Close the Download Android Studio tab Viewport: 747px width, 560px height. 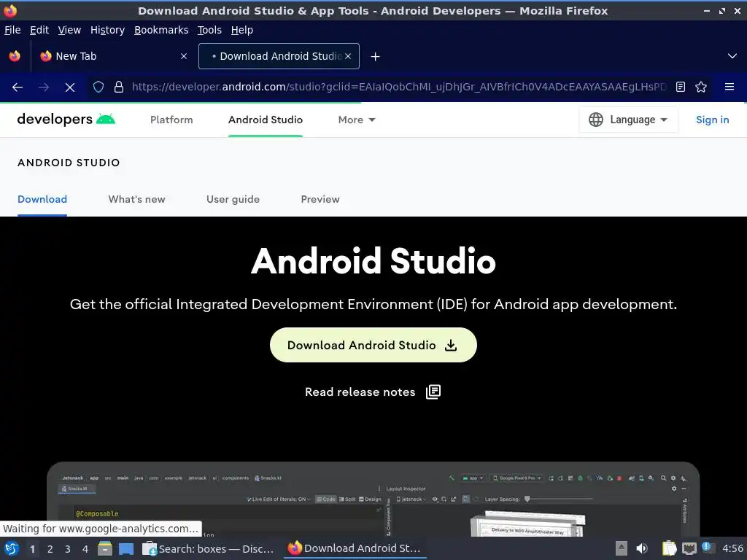tap(348, 56)
